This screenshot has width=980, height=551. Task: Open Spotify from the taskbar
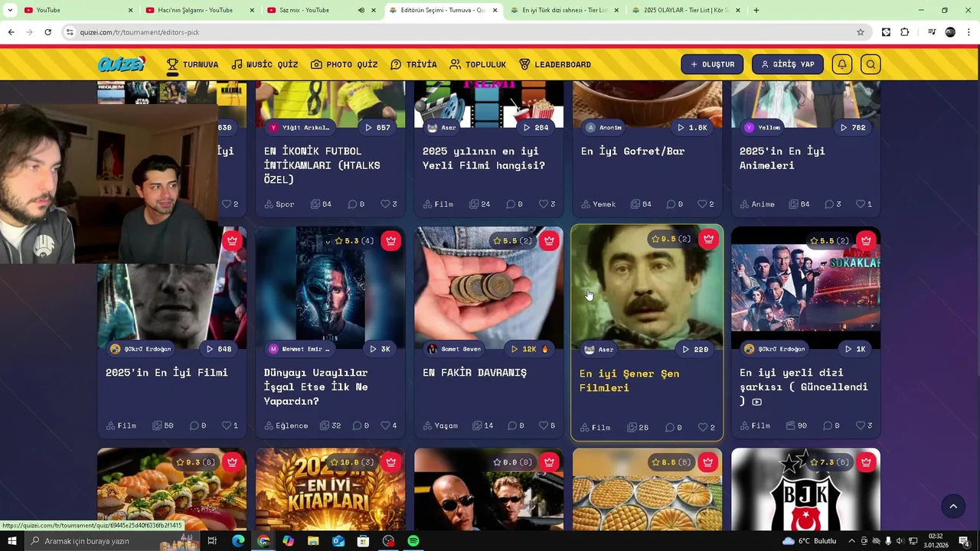pos(413,541)
